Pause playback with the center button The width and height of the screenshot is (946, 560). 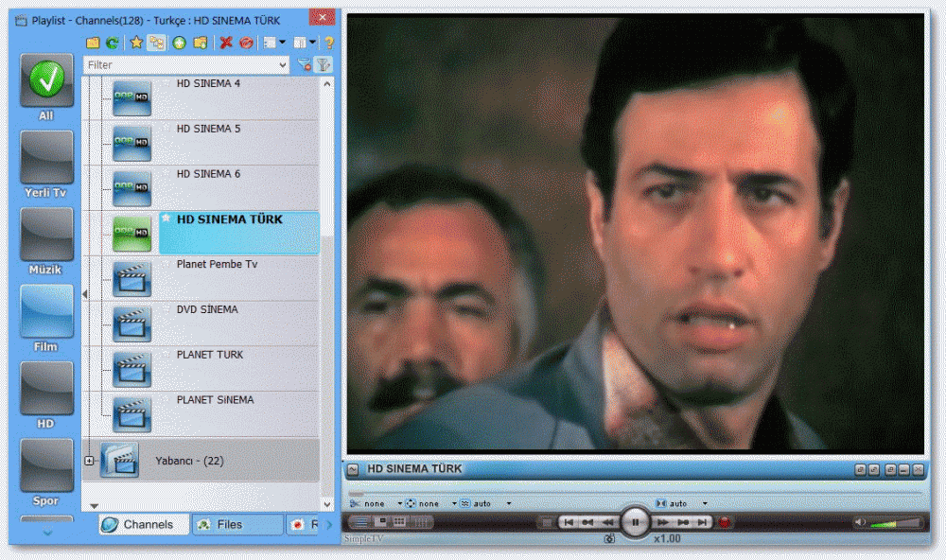pos(636,522)
